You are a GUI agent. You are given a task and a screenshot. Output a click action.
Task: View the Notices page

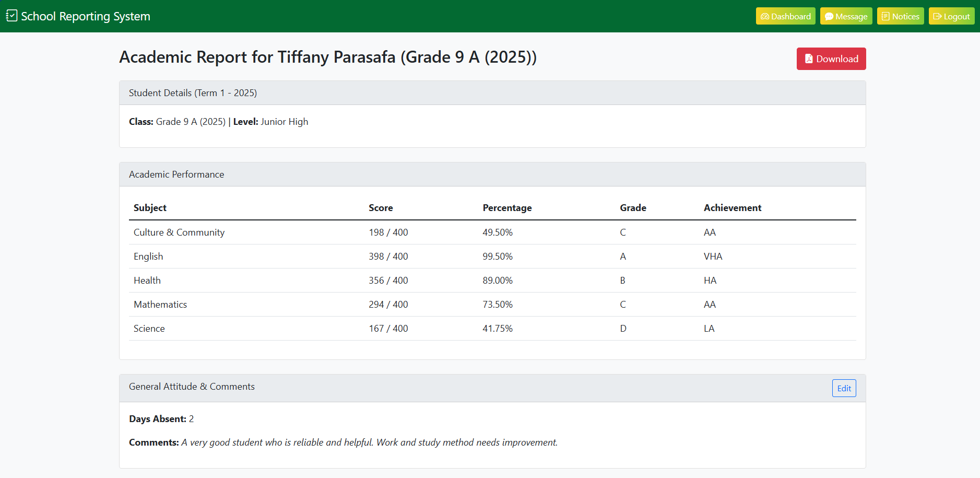pyautogui.click(x=900, y=16)
